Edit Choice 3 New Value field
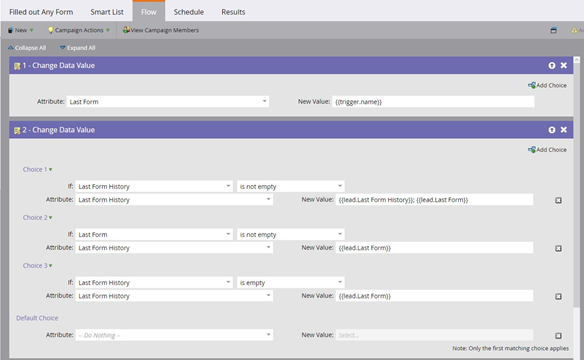The image size is (584, 360). [434, 296]
